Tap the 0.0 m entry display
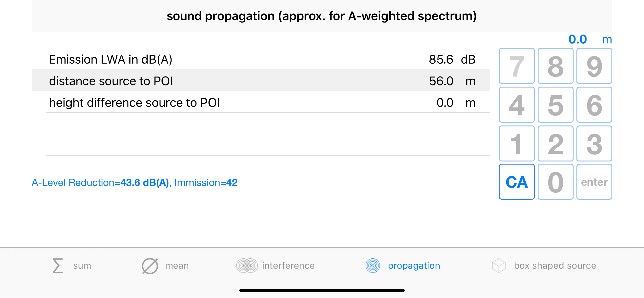Image resolution: width=644 pixels, height=298 pixels. pos(590,39)
